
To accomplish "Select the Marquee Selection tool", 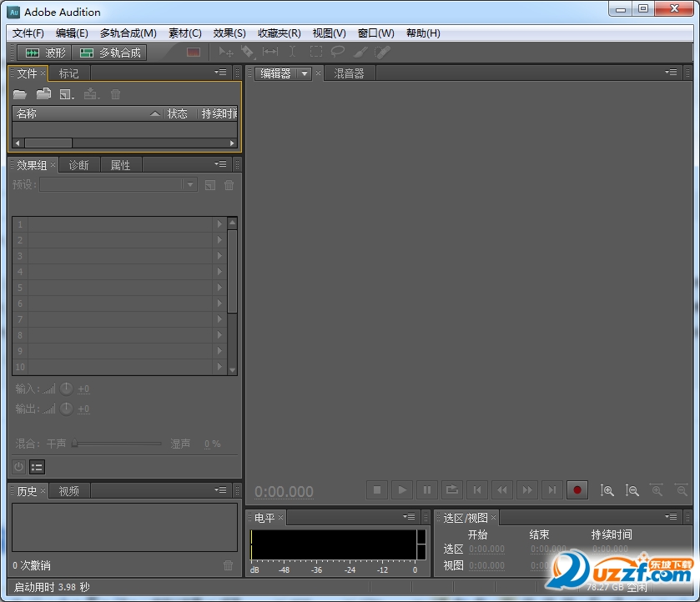I will click(x=316, y=52).
